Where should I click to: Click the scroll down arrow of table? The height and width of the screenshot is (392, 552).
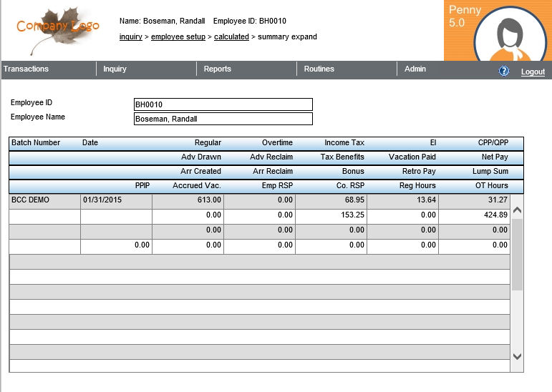click(517, 356)
